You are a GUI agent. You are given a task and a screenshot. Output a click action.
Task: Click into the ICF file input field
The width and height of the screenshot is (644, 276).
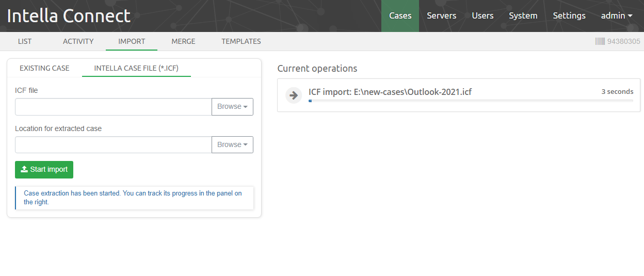pyautogui.click(x=114, y=107)
